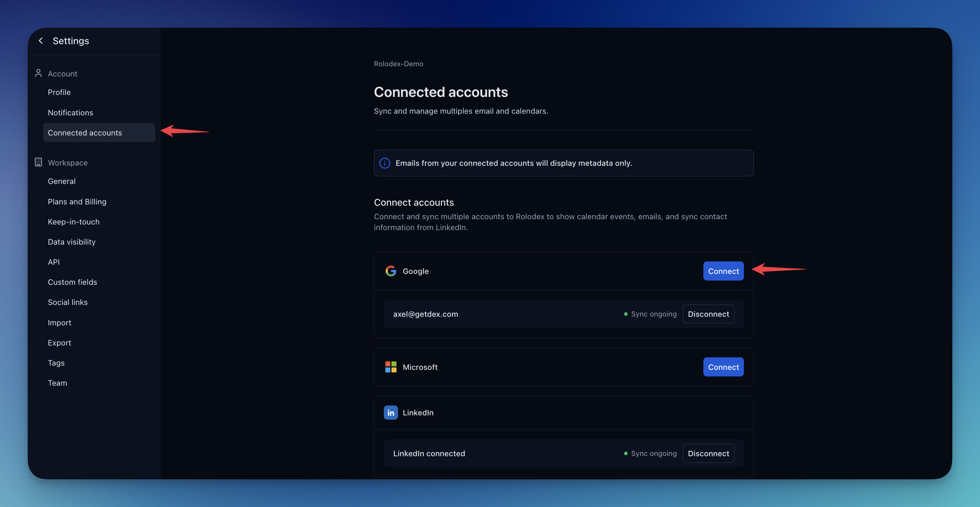Click the axel@getdex.com account row
The width and height of the screenshot is (980, 507).
point(425,314)
